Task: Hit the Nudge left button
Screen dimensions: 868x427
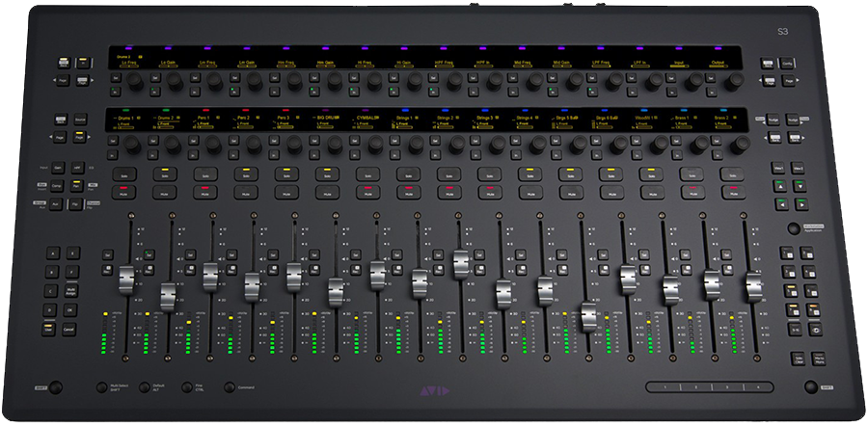Action: (x=775, y=119)
